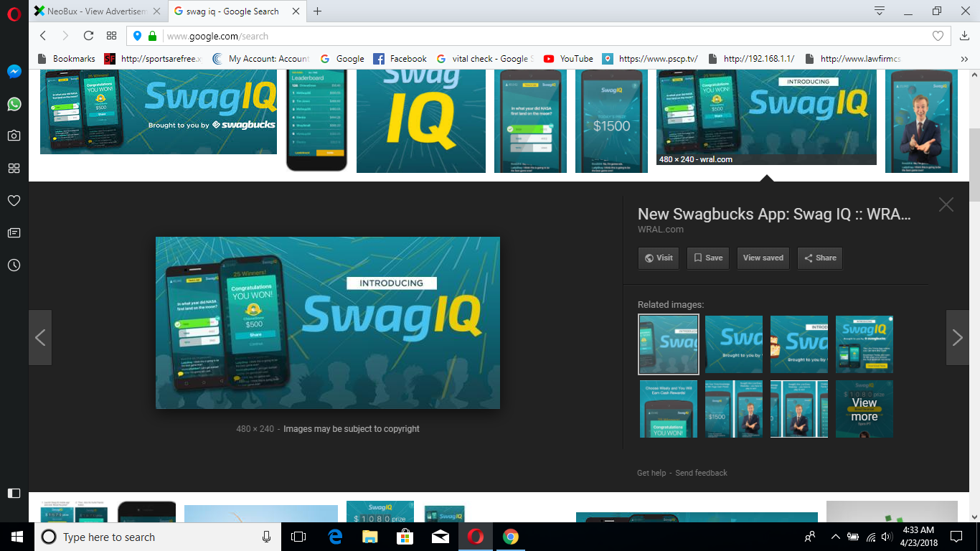This screenshot has width=980, height=551.
Task: Select the 480 × 240 wral.com result thumbnail
Action: click(766, 117)
